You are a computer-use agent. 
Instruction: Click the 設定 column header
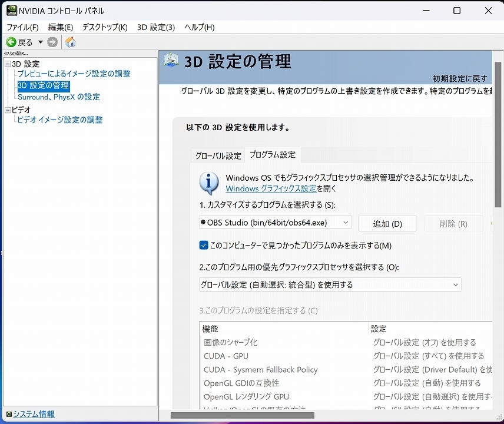430,329
